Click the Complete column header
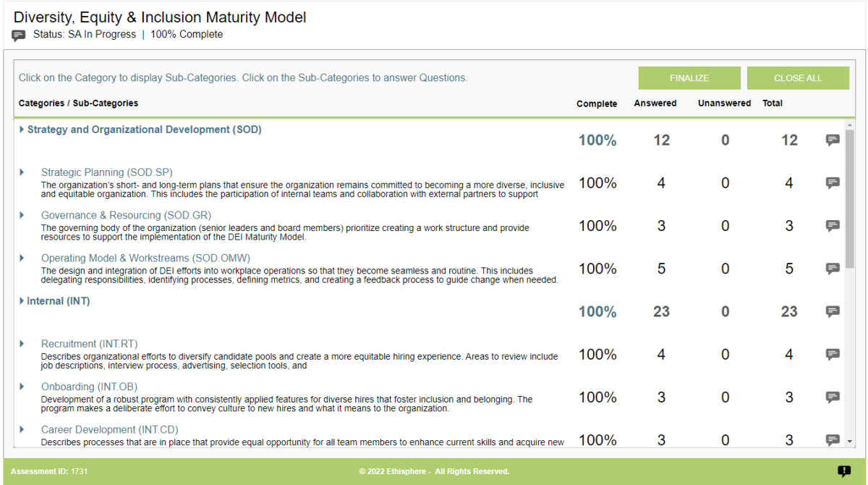Viewport: 868px width, 485px height. coord(597,104)
